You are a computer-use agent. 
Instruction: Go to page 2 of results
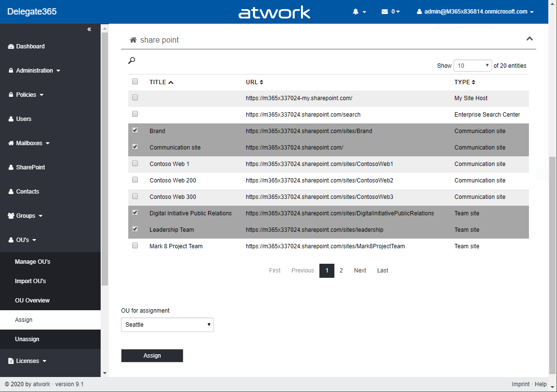(341, 271)
